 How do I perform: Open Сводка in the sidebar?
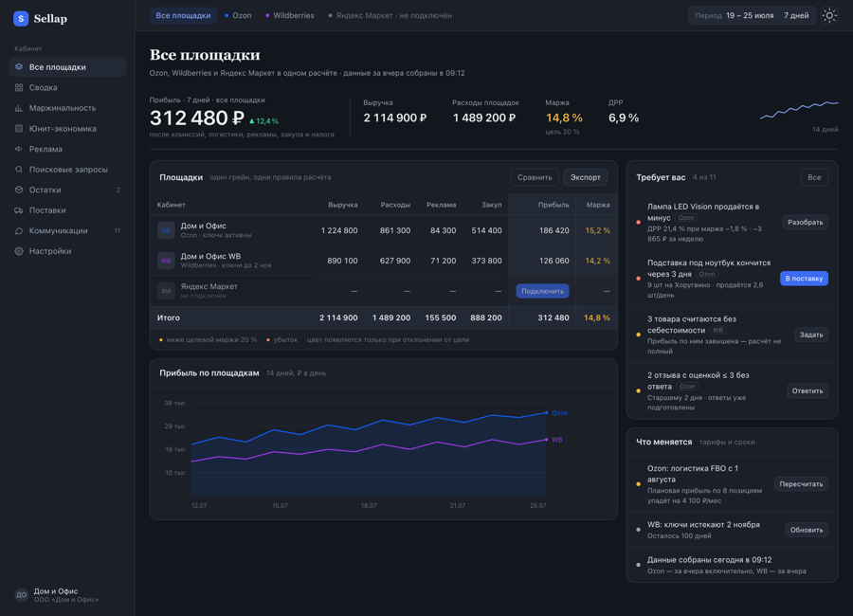(67, 87)
